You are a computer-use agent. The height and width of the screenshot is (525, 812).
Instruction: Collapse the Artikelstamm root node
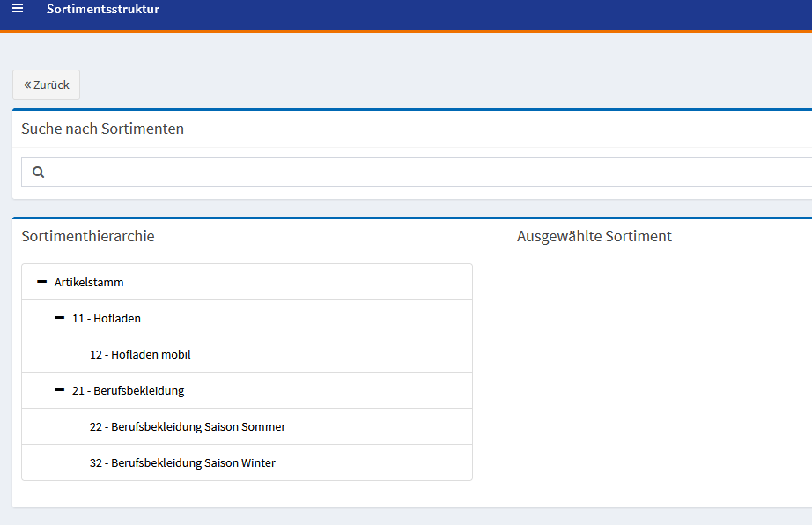tap(41, 282)
